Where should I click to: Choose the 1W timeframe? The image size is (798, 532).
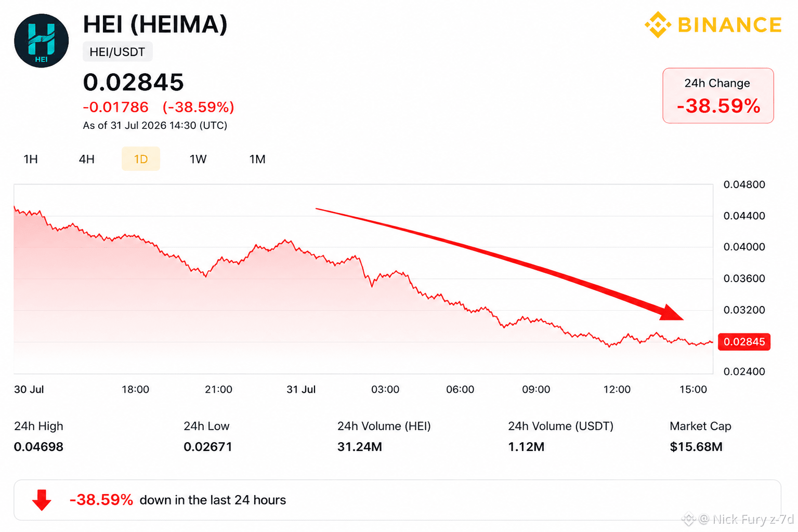(x=198, y=159)
